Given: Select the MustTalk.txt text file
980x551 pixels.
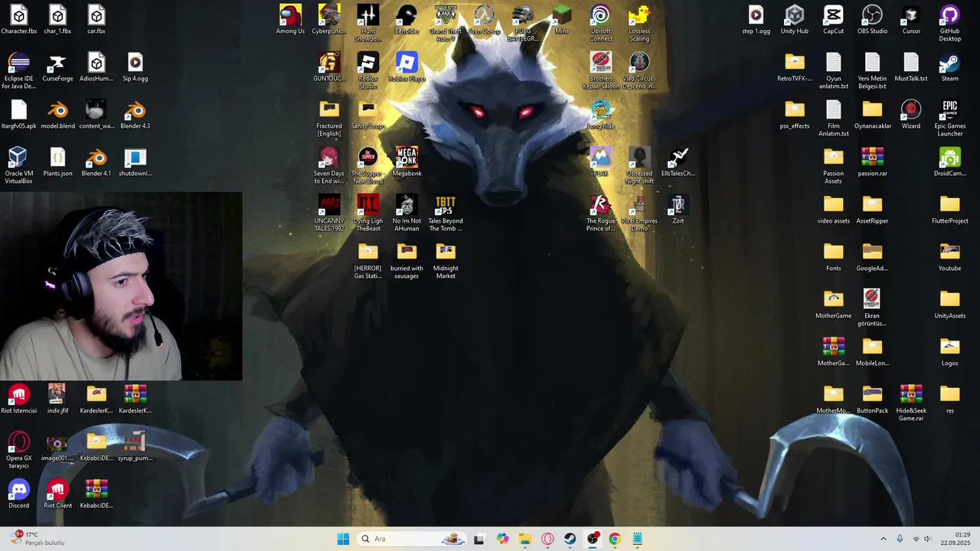Looking at the screenshot, I should [911, 67].
